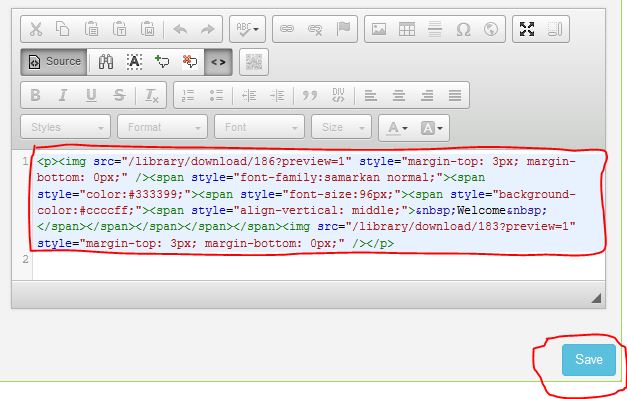This screenshot has height=399, width=627.
Task: Click the word Welcome in source
Action: 481,210
